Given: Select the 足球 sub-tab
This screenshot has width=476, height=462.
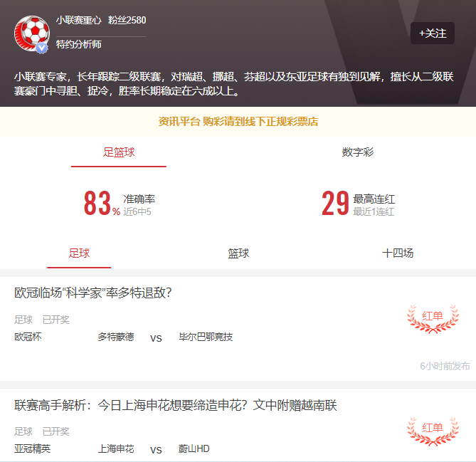Looking at the screenshot, I should tap(79, 253).
